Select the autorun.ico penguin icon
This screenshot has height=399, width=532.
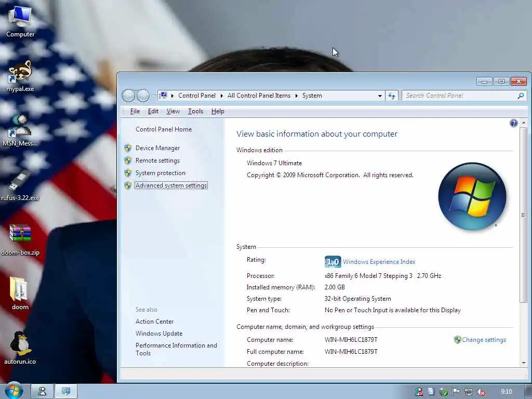(20, 348)
